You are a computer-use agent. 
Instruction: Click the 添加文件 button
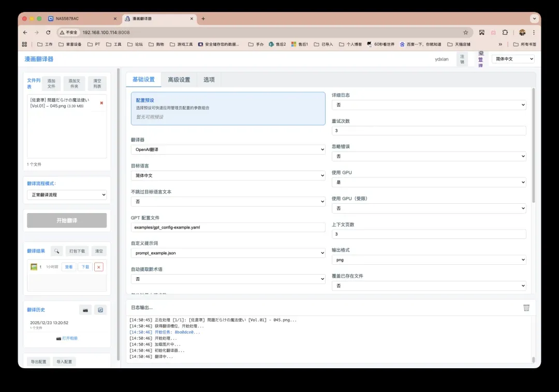51,84
